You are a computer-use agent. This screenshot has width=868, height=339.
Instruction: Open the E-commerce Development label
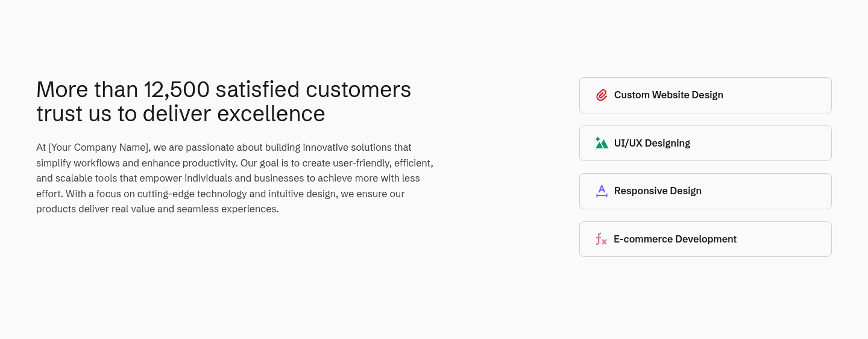click(x=675, y=239)
